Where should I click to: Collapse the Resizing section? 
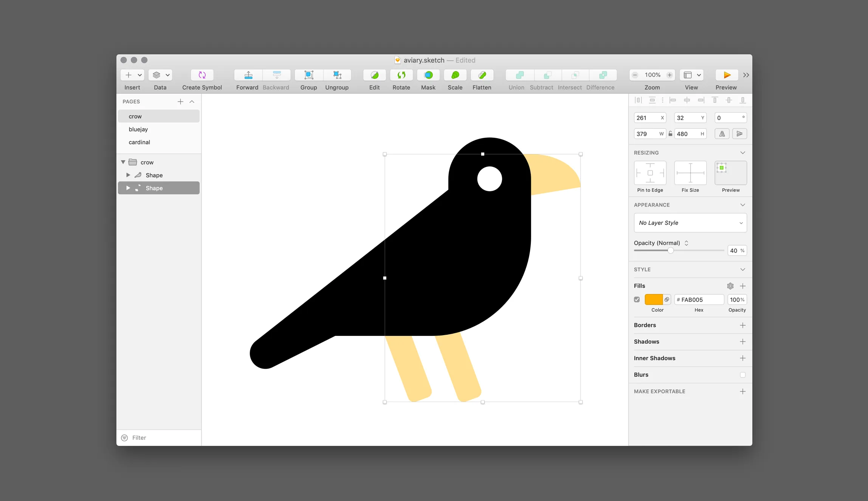[742, 153]
